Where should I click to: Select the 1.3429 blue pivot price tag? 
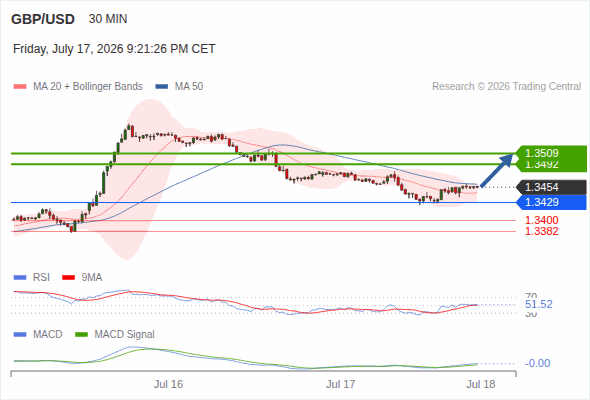point(550,202)
